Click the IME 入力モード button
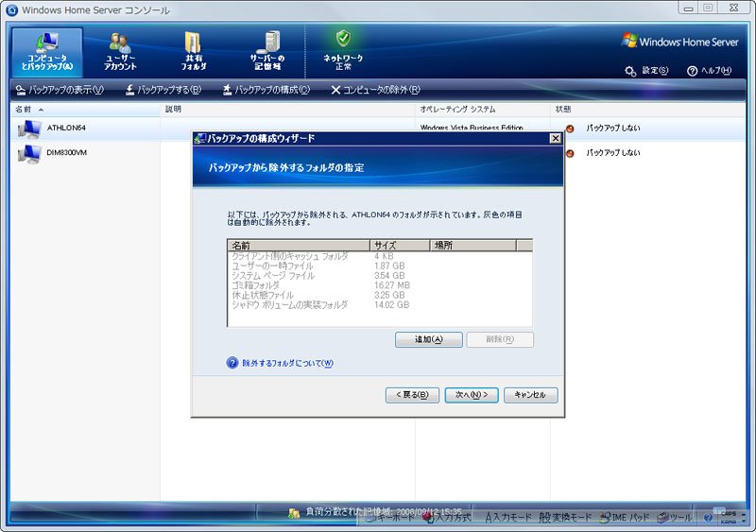This screenshot has height=532, width=756. (508, 518)
